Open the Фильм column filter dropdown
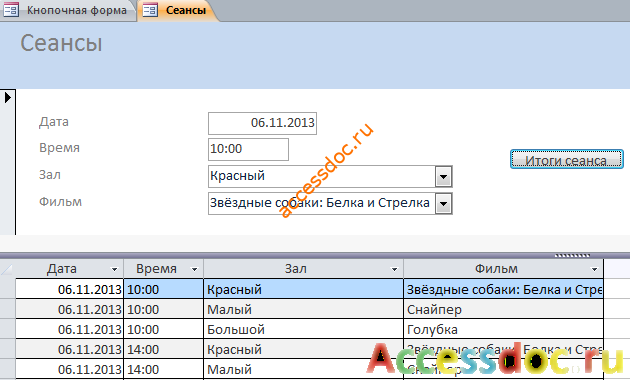This screenshot has height=380, width=630. point(594,269)
